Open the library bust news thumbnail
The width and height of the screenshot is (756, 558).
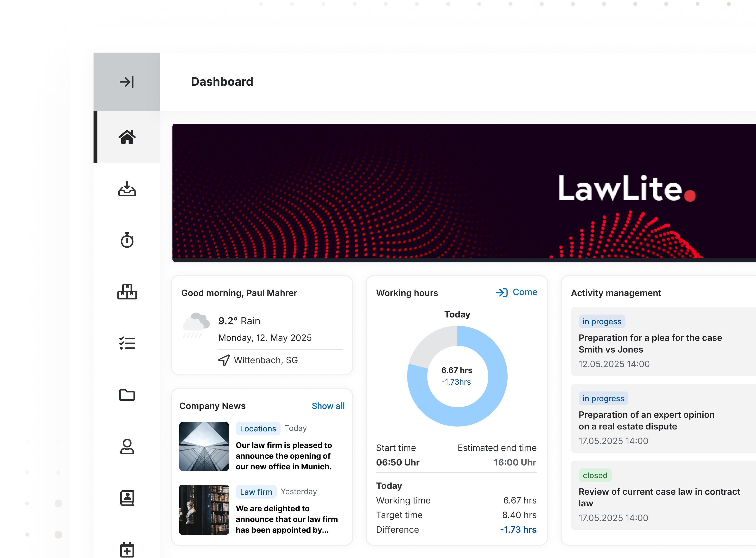coord(204,510)
